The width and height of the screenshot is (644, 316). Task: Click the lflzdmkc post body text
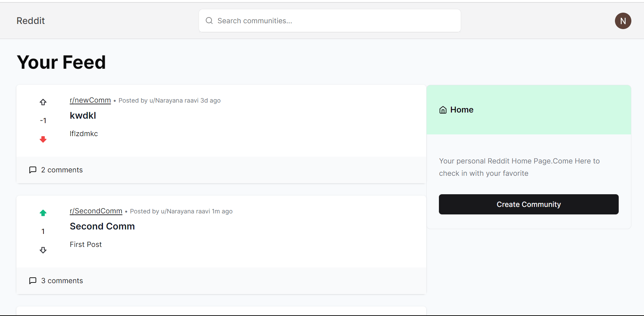84,134
